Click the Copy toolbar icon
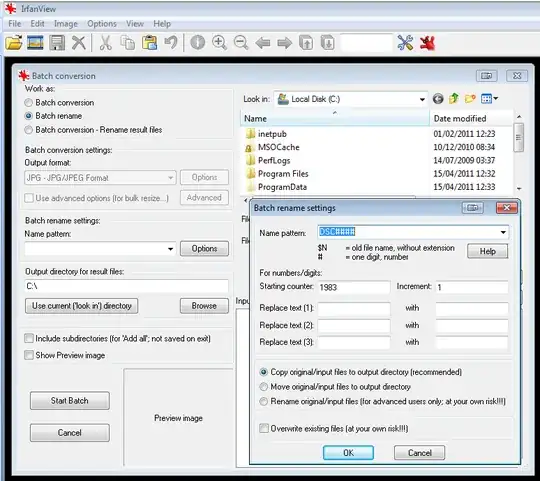This screenshot has width=540, height=481. (x=127, y=43)
